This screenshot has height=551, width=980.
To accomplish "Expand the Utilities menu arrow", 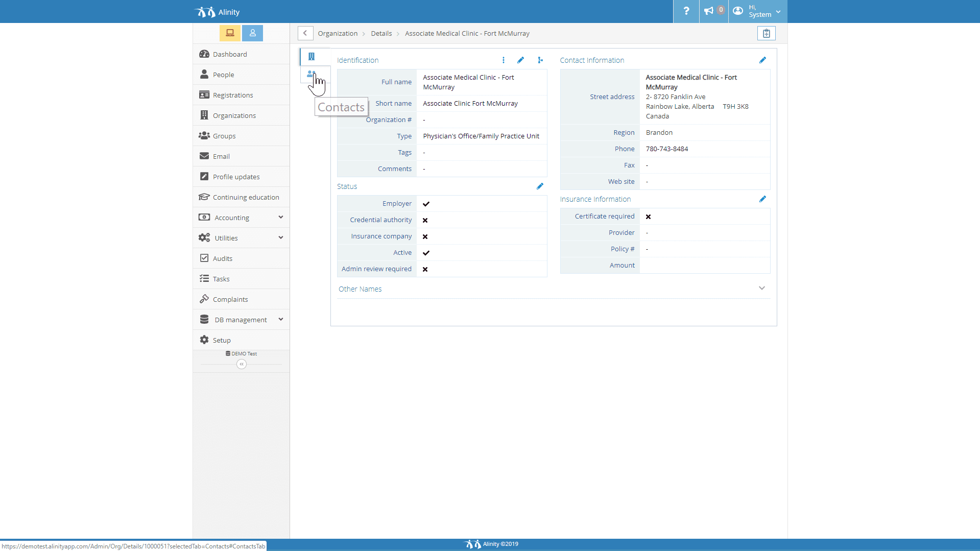I will coord(281,238).
